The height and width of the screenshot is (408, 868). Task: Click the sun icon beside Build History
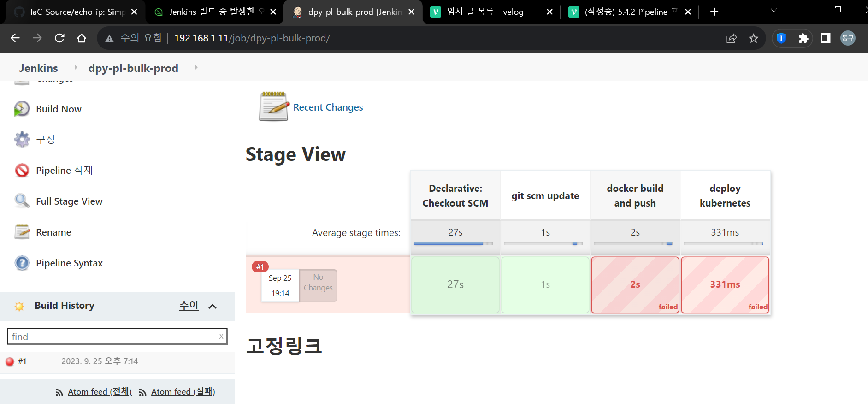click(x=19, y=306)
